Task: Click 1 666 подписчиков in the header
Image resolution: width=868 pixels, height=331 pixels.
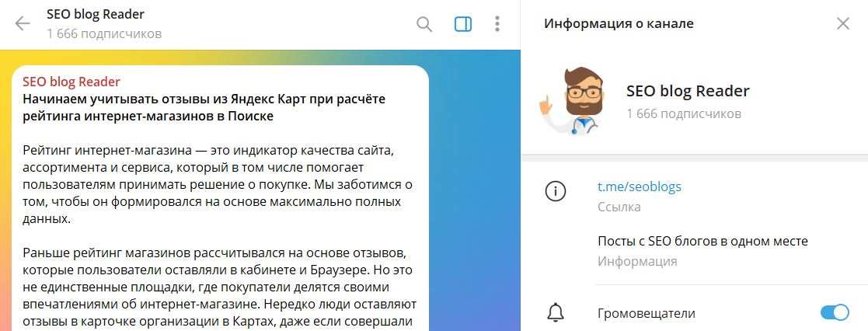Action: (x=104, y=33)
